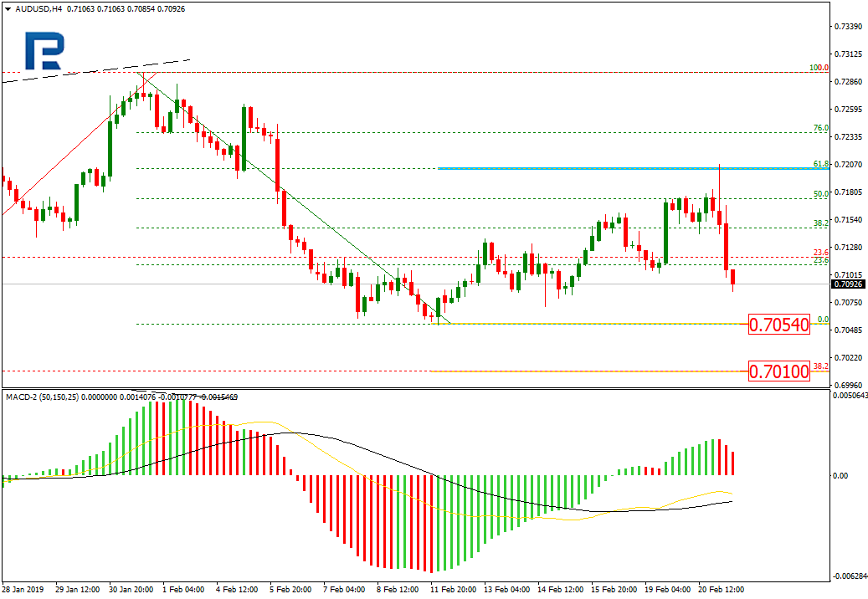The width and height of the screenshot is (868, 599).
Task: Select the red 0.70540 price label box
Action: coord(779,325)
